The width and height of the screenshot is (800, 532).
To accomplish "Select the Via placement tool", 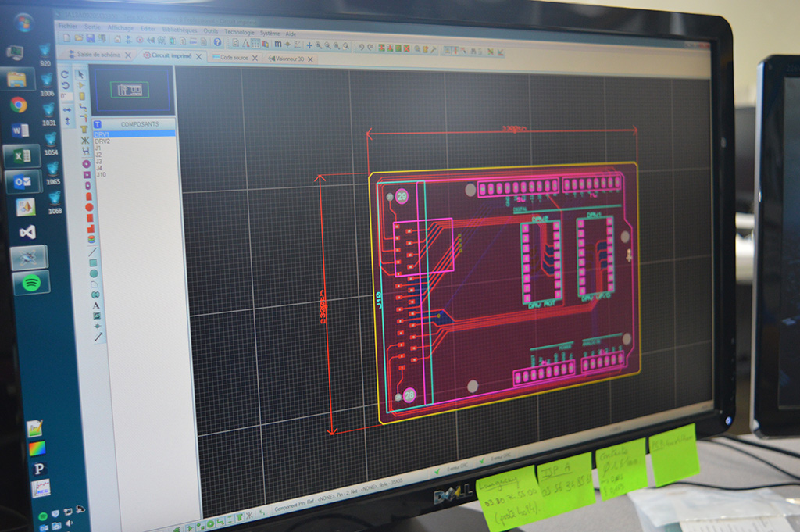I will pos(84,117).
